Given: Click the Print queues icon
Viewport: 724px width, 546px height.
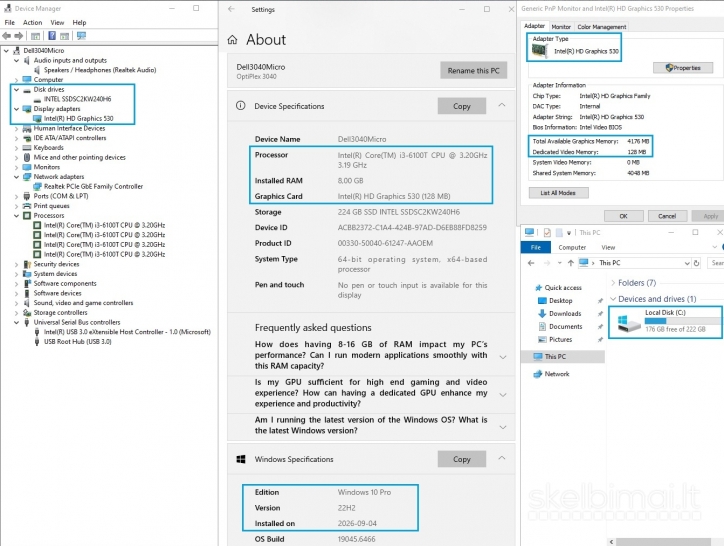Looking at the screenshot, I should [27, 206].
